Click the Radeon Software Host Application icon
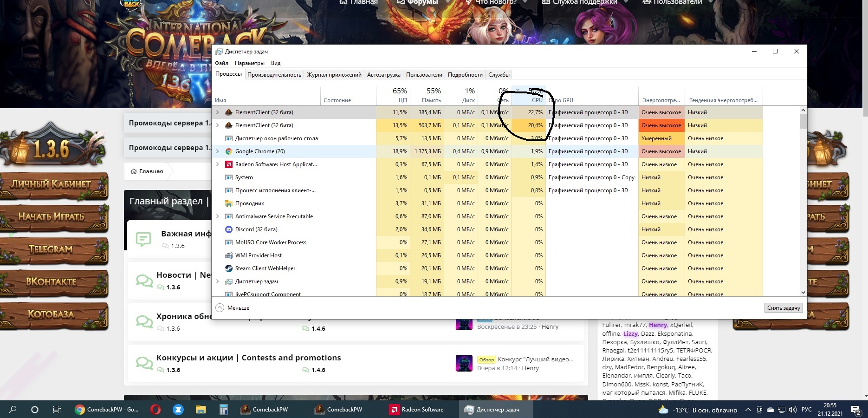 click(228, 164)
